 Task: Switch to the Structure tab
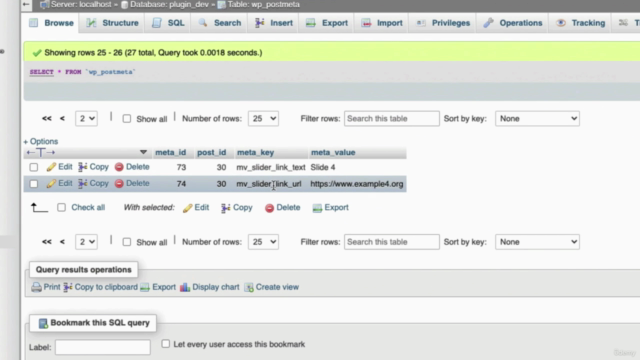tap(113, 23)
